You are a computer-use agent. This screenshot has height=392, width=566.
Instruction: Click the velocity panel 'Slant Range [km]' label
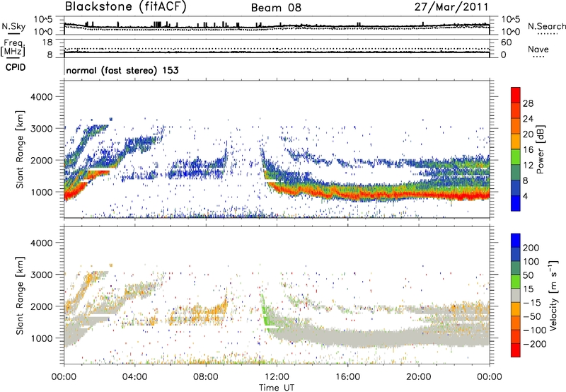20,295
